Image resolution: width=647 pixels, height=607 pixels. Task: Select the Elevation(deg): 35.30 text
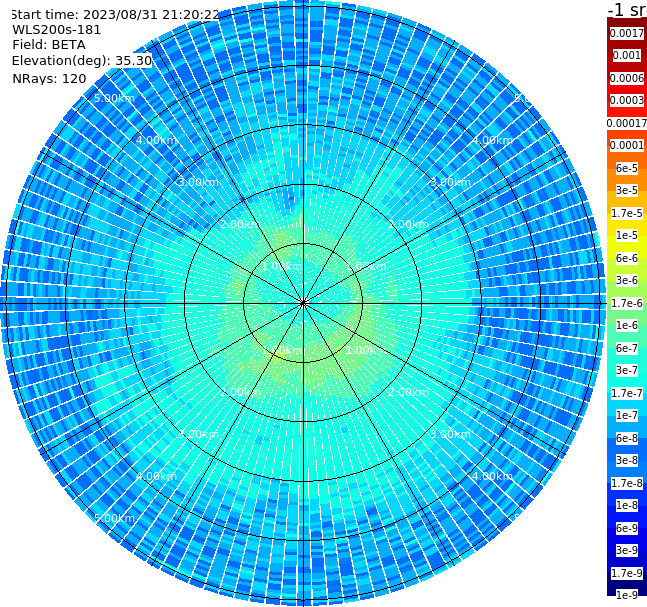pos(82,61)
